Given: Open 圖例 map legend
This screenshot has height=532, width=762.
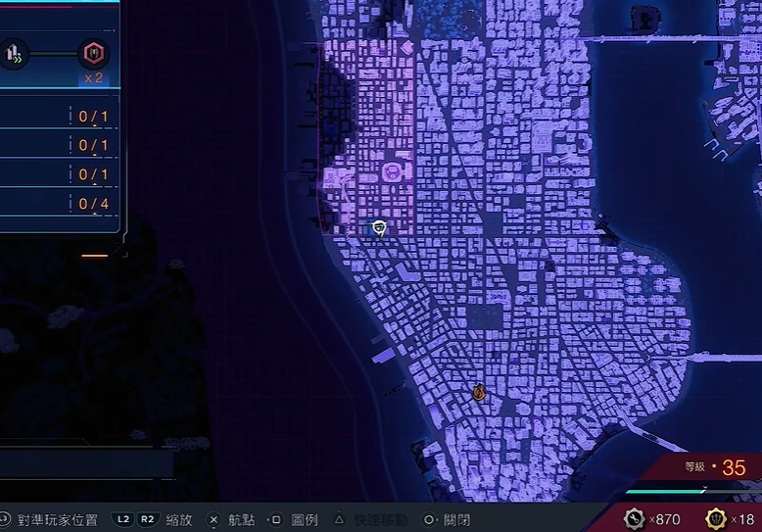Looking at the screenshot, I should [305, 520].
